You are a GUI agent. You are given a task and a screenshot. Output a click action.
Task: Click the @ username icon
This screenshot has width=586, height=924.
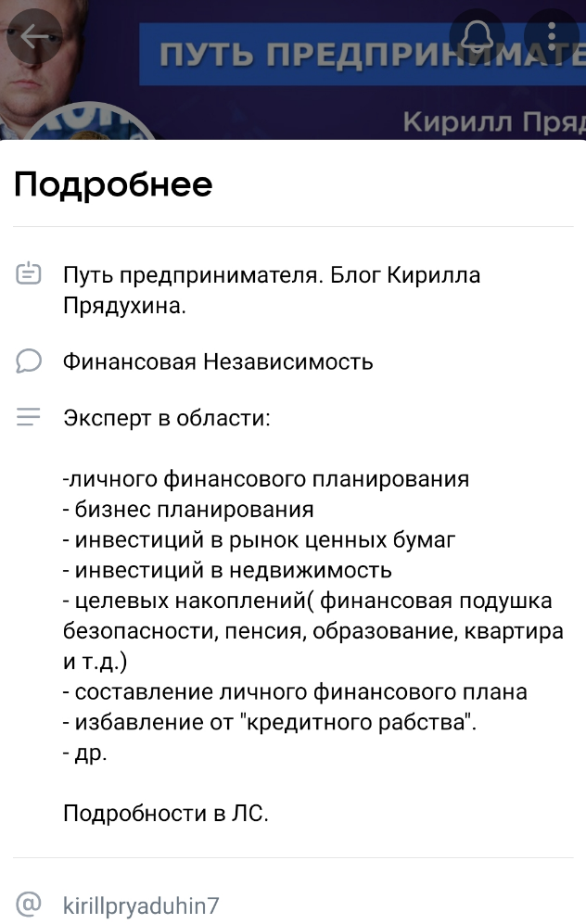[30, 905]
